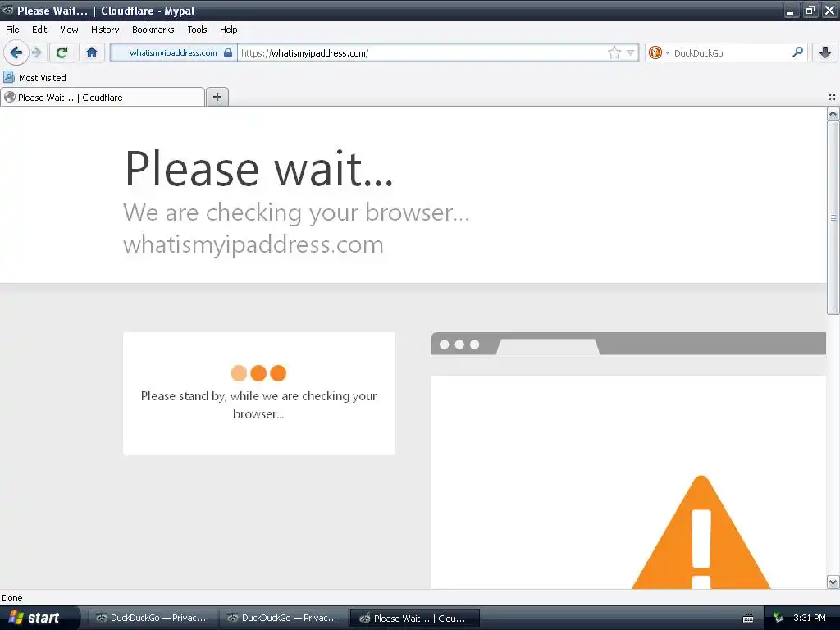Viewport: 840px width, 630px height.
Task: Open the home page
Action: click(x=92, y=52)
